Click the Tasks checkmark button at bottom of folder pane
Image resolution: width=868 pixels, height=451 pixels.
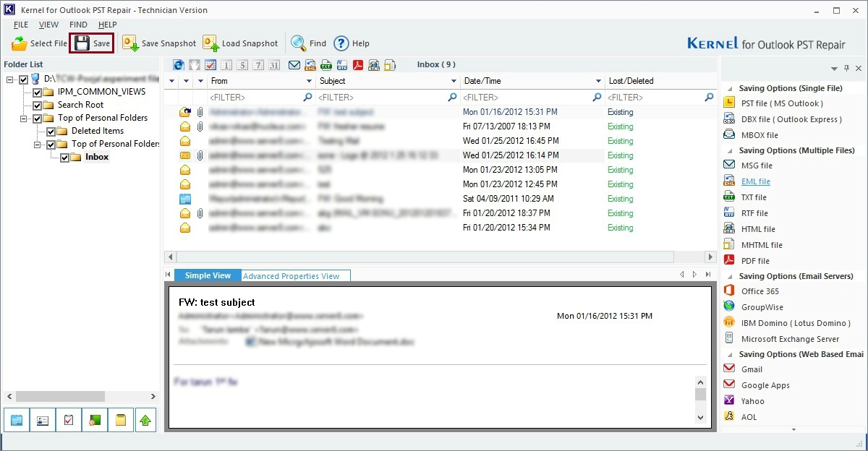[69, 420]
